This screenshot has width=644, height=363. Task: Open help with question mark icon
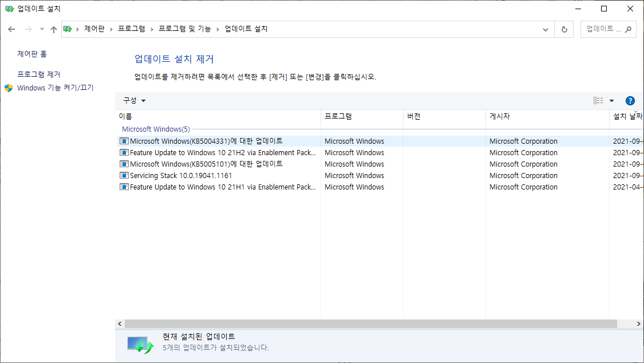[x=630, y=101]
